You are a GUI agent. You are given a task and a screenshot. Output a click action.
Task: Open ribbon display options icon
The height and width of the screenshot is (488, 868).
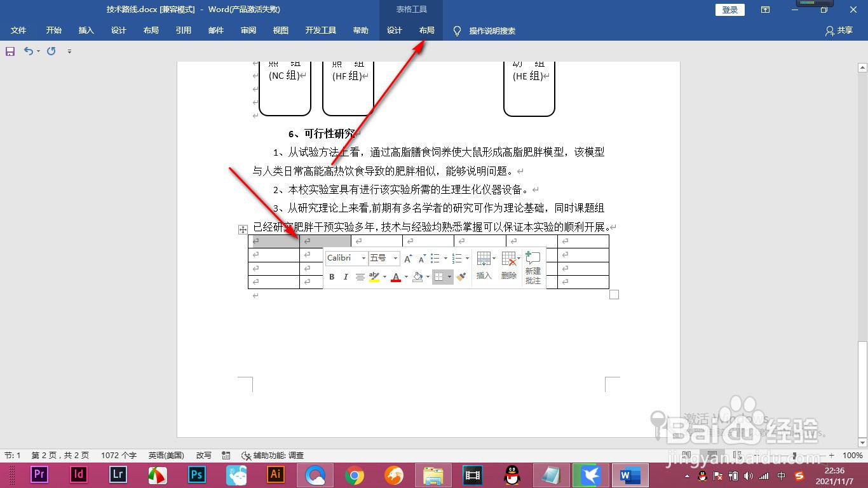766,10
